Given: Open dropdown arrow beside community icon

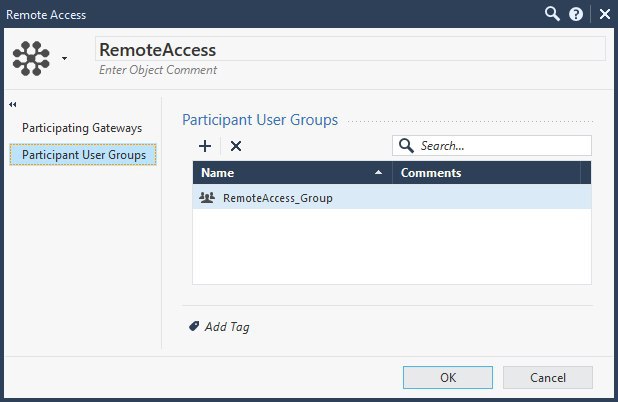Looking at the screenshot, I should 64,58.
